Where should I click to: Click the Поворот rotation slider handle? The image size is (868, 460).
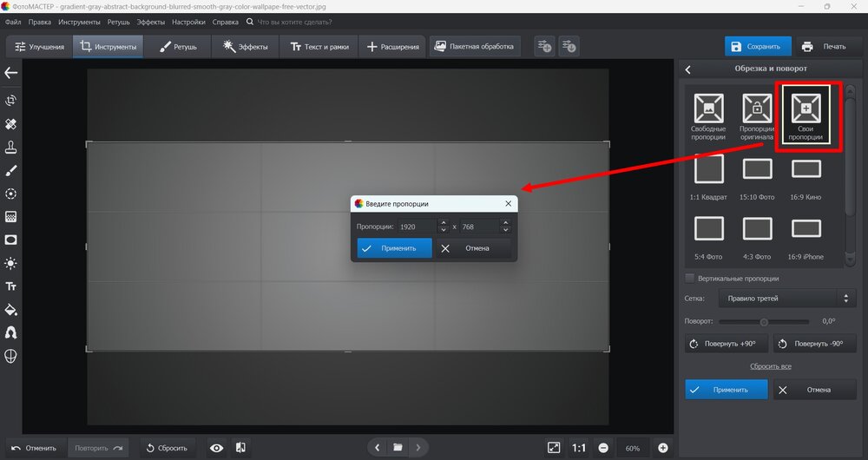click(765, 321)
